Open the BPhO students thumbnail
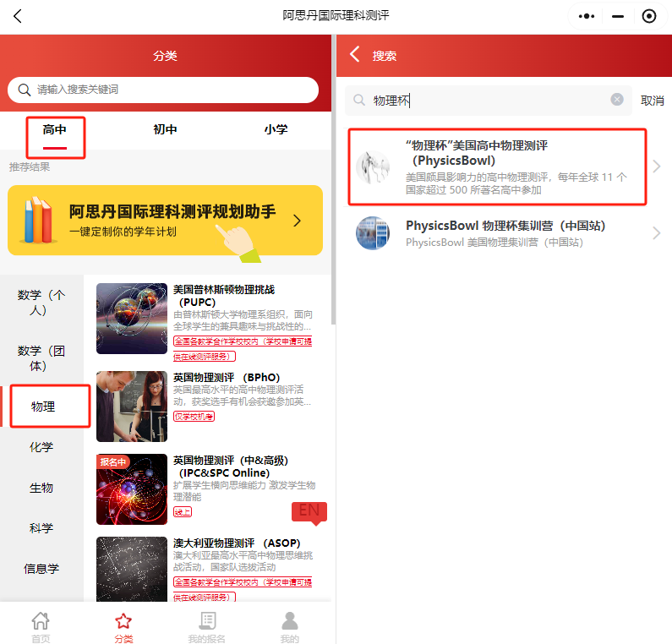The height and width of the screenshot is (644, 672). [132, 407]
